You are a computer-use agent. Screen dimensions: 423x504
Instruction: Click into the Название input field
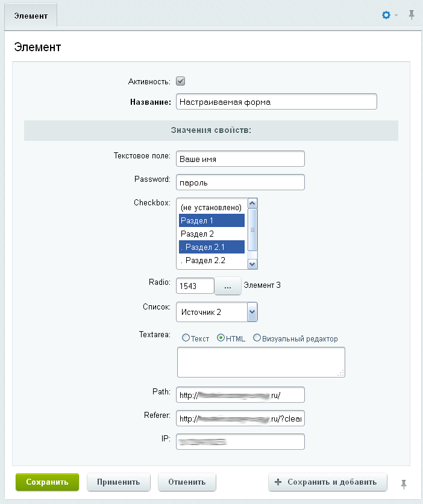point(276,102)
